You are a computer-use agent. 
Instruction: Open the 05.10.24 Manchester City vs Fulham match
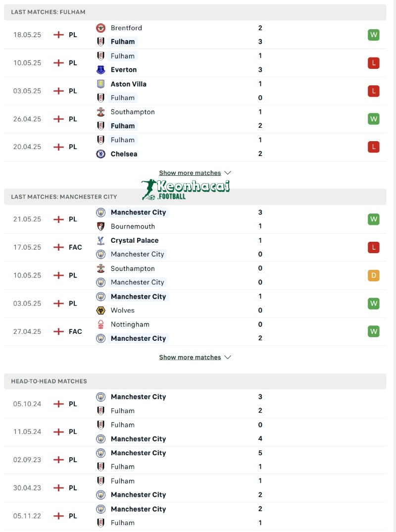[x=139, y=404]
